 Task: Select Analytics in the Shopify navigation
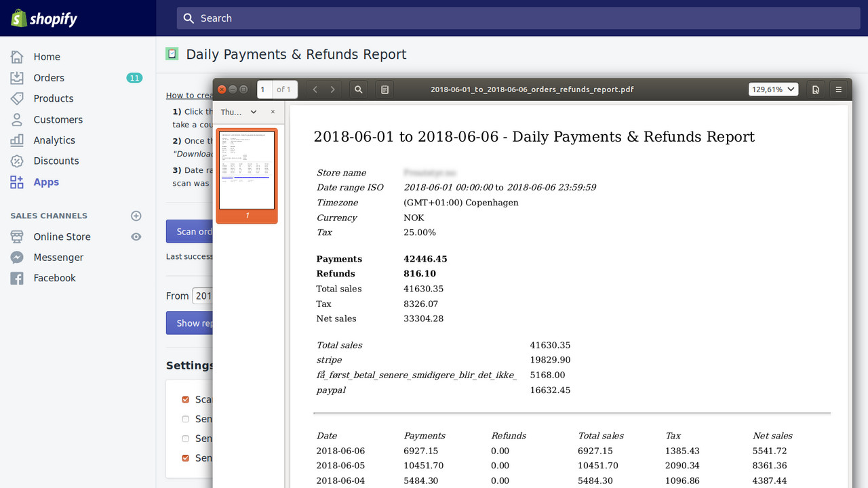click(54, 140)
